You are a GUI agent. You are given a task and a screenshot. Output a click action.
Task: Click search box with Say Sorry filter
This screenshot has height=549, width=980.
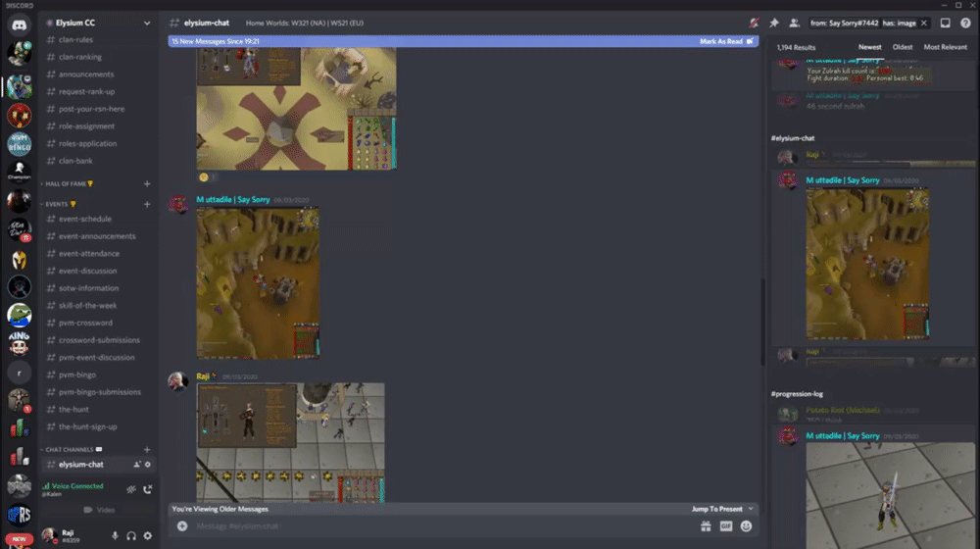coord(868,24)
